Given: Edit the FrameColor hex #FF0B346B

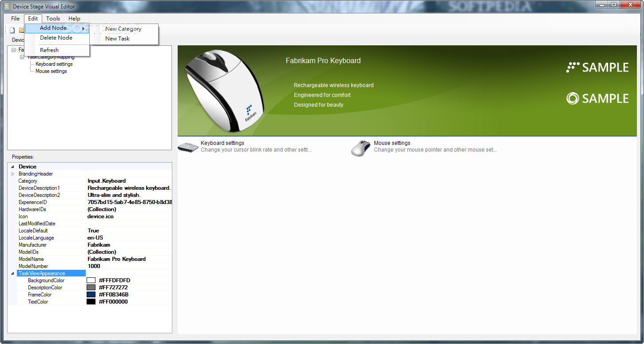Looking at the screenshot, I should pos(114,295).
